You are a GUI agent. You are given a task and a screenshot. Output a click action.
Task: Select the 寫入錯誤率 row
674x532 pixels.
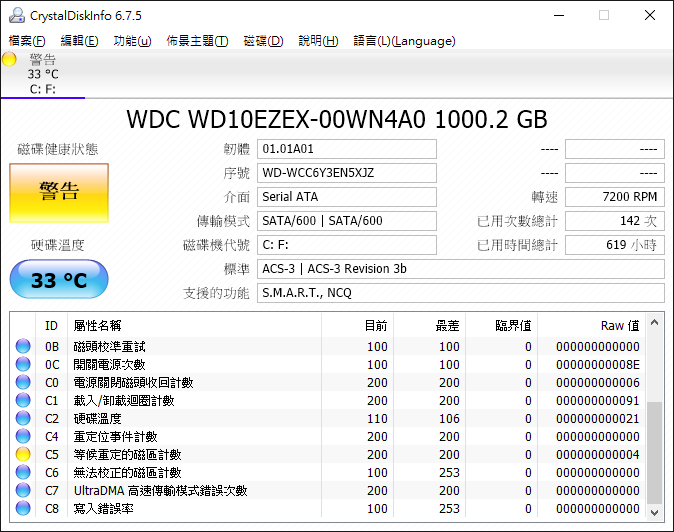(328, 509)
